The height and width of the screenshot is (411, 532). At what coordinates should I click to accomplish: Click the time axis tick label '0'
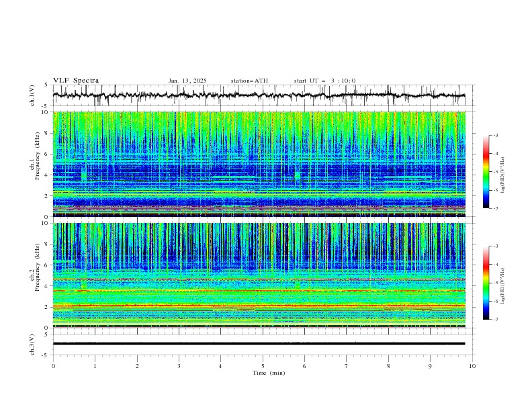coord(53,366)
